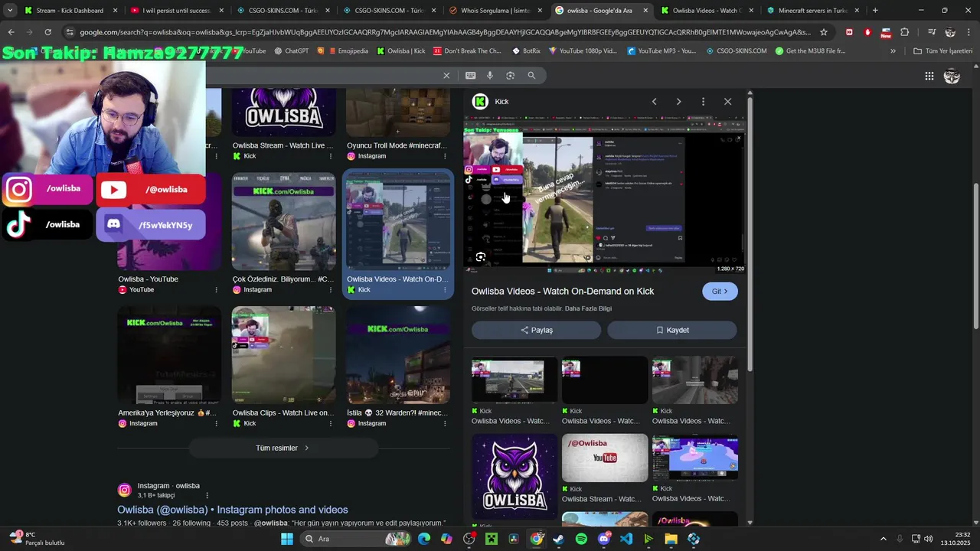The width and height of the screenshot is (980, 551).
Task: Open the Windows Start menu
Action: pyautogui.click(x=286, y=539)
